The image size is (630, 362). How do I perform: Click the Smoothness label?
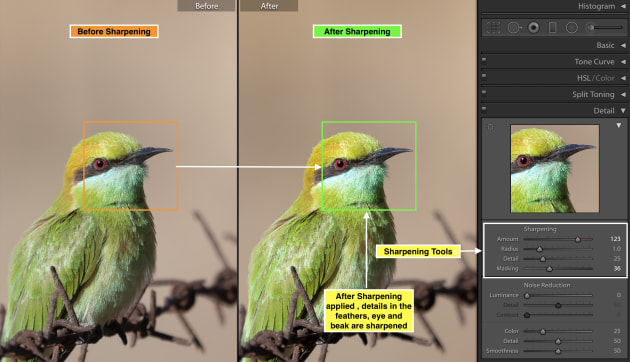502,351
